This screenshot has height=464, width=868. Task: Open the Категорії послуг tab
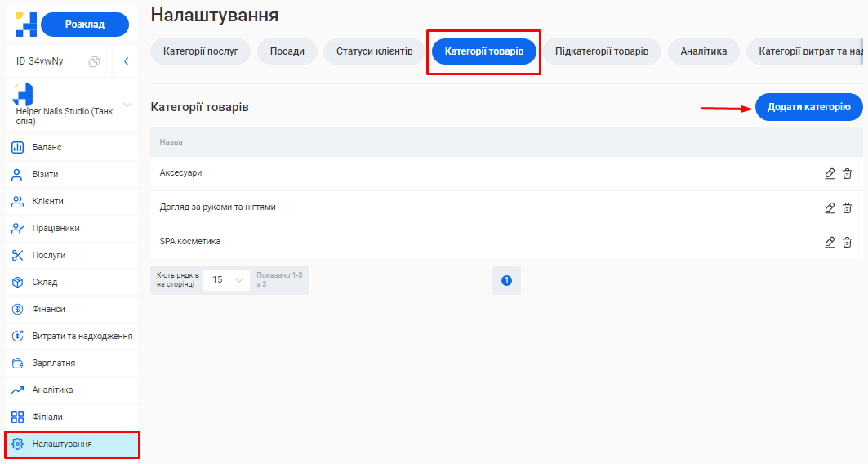(200, 51)
